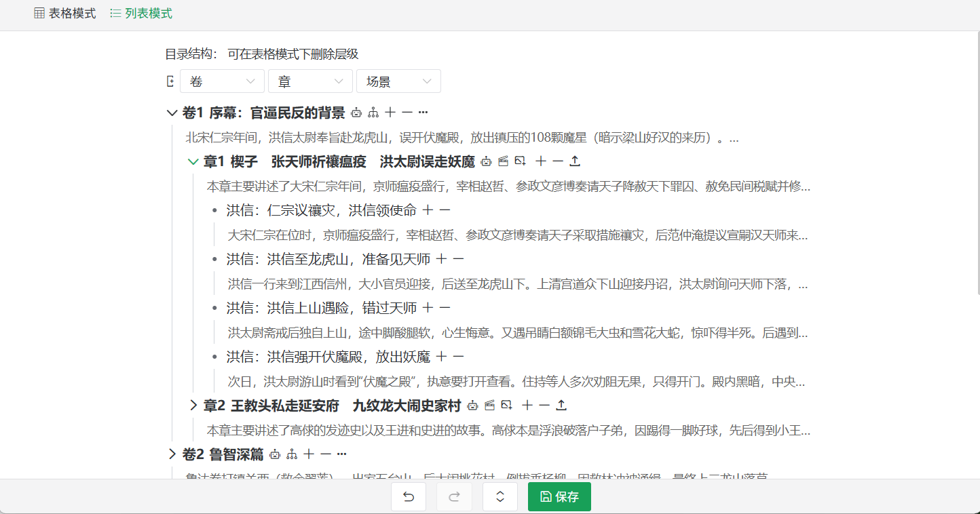Image resolution: width=980 pixels, height=514 pixels.
Task: Click the expand/collapse all control near 保存
Action: (x=500, y=496)
